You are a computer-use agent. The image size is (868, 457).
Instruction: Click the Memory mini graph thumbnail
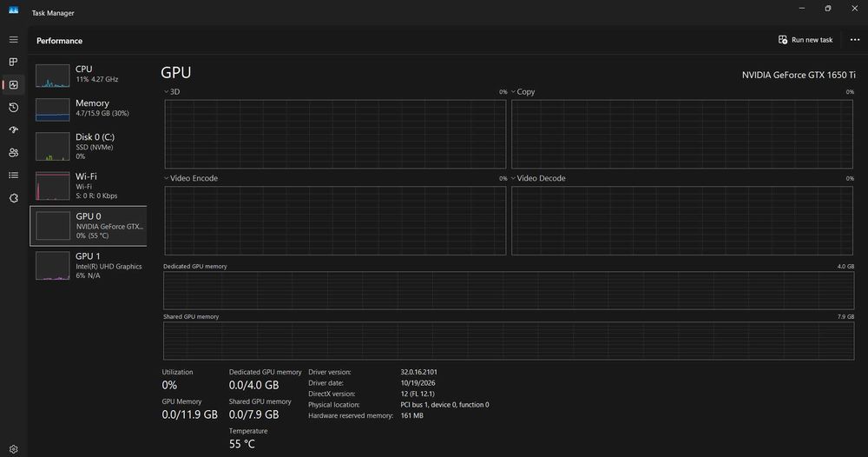53,109
